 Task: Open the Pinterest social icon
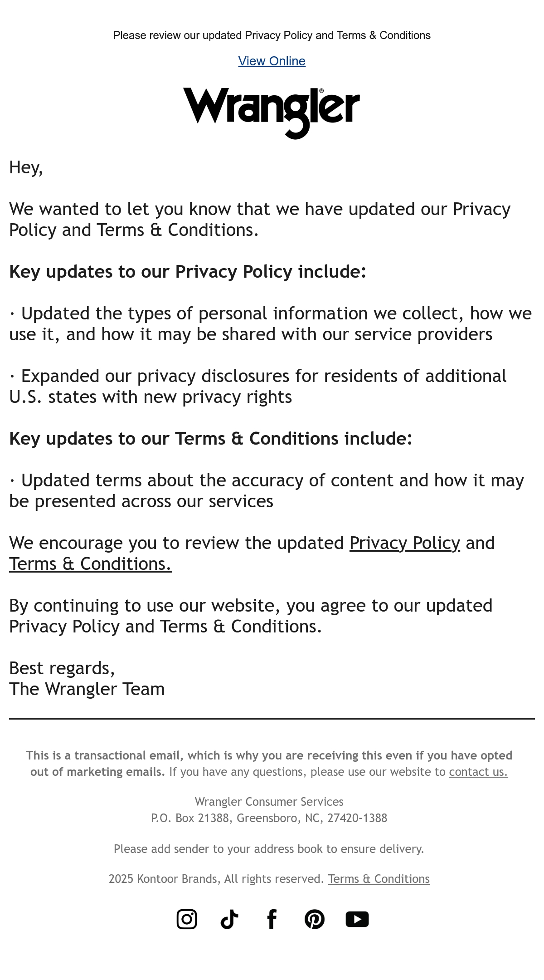(x=315, y=919)
